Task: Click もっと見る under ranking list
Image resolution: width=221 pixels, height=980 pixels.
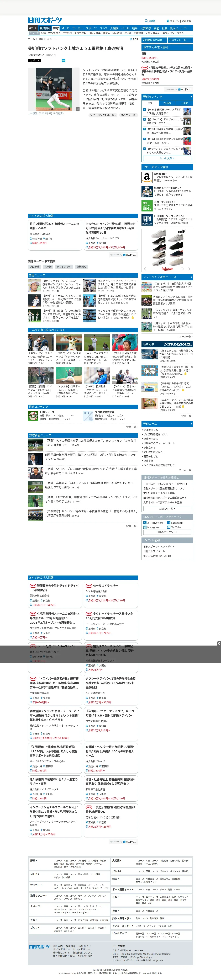Action: (167, 158)
